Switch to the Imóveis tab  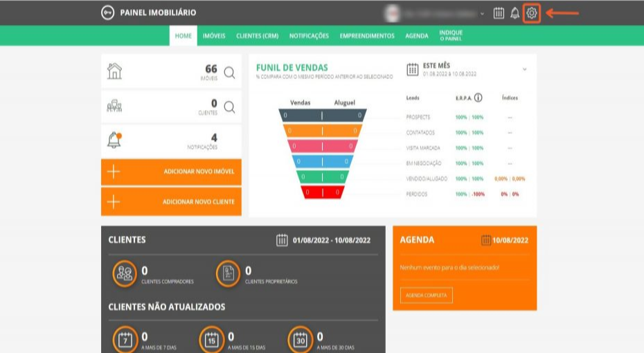point(213,36)
